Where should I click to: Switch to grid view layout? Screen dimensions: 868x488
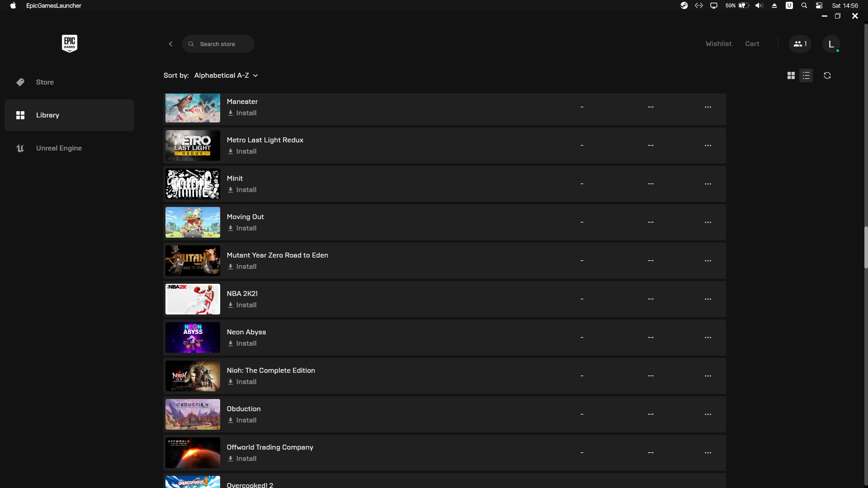click(x=791, y=75)
